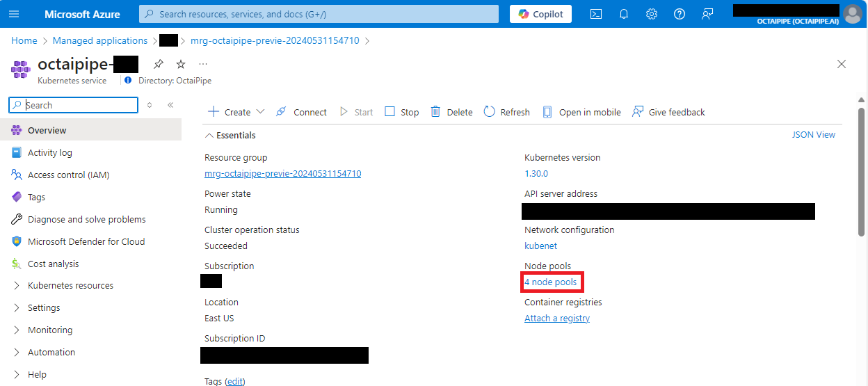Expand or collapse all sidebar groups
Viewport: 868px width, 386px height.
(x=149, y=105)
